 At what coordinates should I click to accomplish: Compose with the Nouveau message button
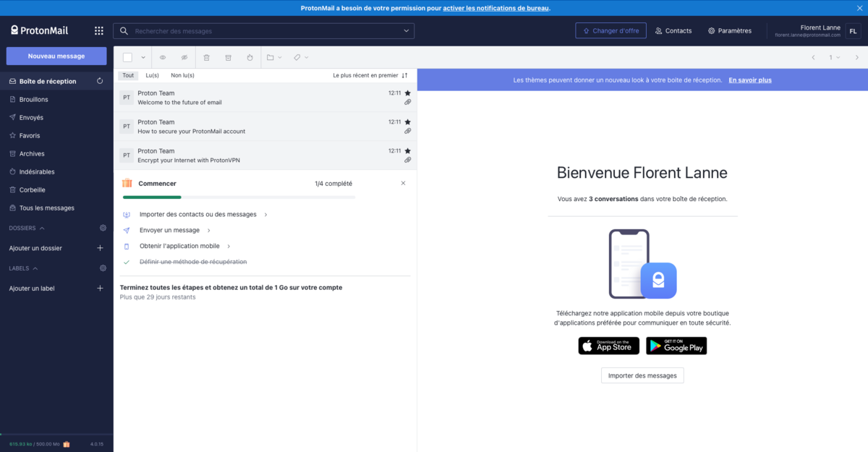pyautogui.click(x=56, y=56)
